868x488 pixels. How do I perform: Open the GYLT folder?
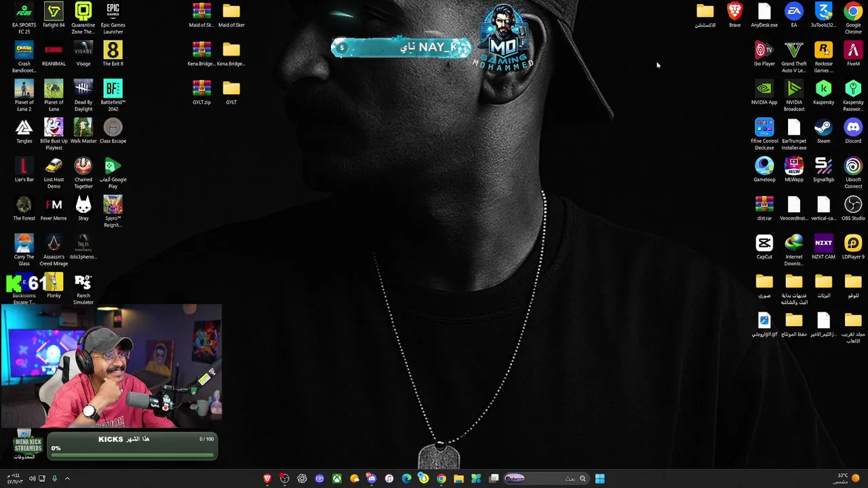click(x=231, y=93)
